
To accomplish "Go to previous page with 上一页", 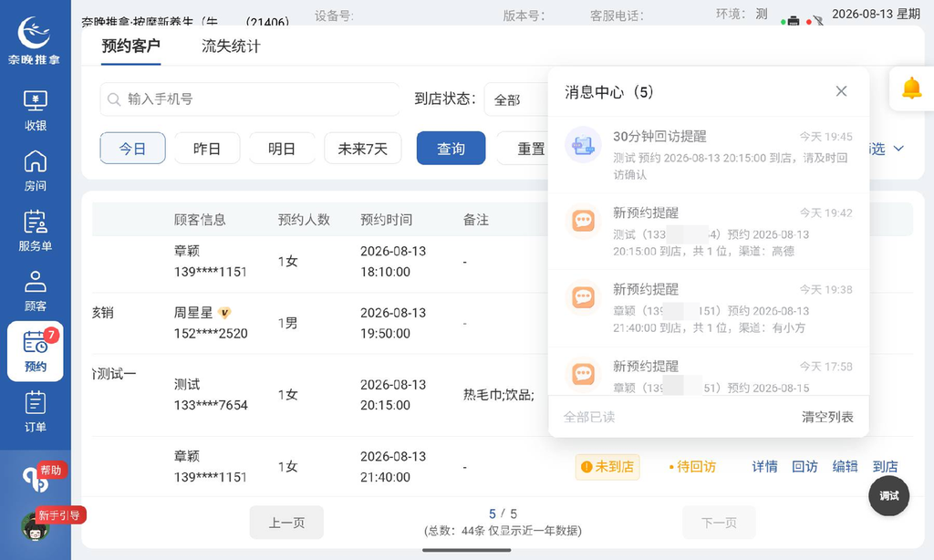I will coord(286,523).
